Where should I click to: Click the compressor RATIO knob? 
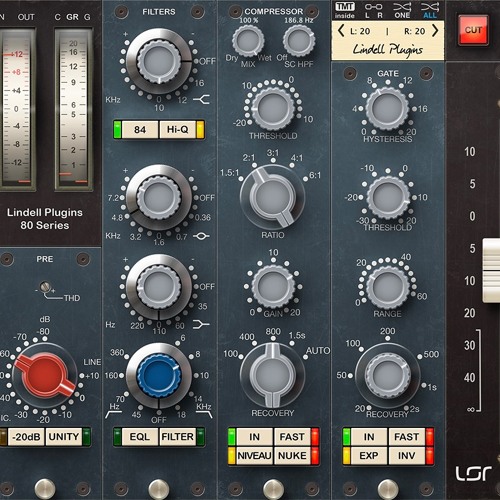click(273, 197)
